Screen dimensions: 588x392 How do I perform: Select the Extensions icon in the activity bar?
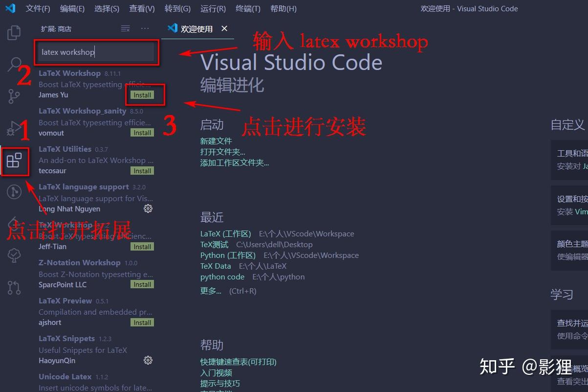click(14, 161)
